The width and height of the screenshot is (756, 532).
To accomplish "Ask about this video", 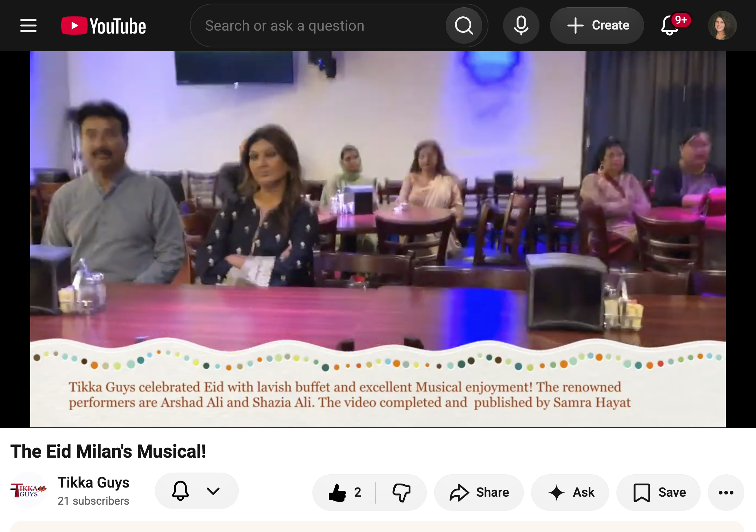I will [570, 492].
